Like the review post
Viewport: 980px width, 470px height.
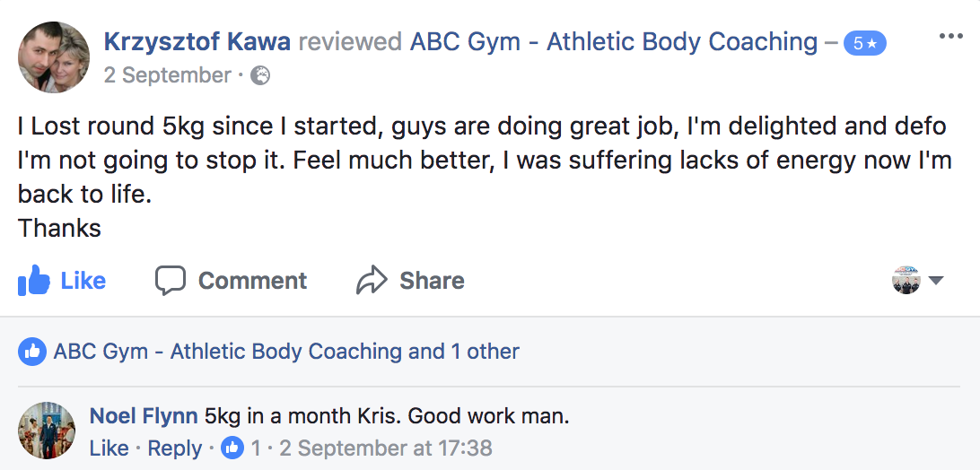coord(83,281)
